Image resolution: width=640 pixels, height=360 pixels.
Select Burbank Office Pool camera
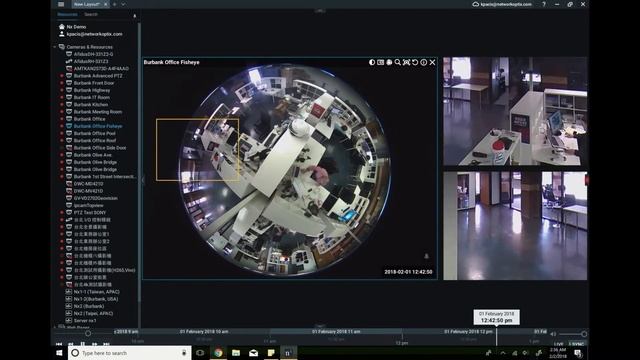tap(94, 133)
